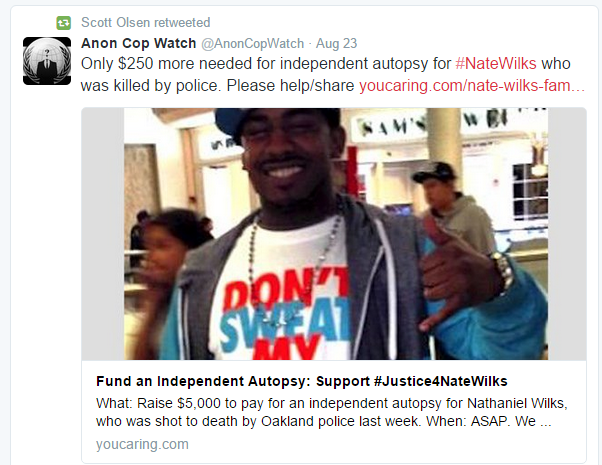The image size is (602, 465).
Task: Click the Sam's store sign in photo
Action: click(392, 127)
